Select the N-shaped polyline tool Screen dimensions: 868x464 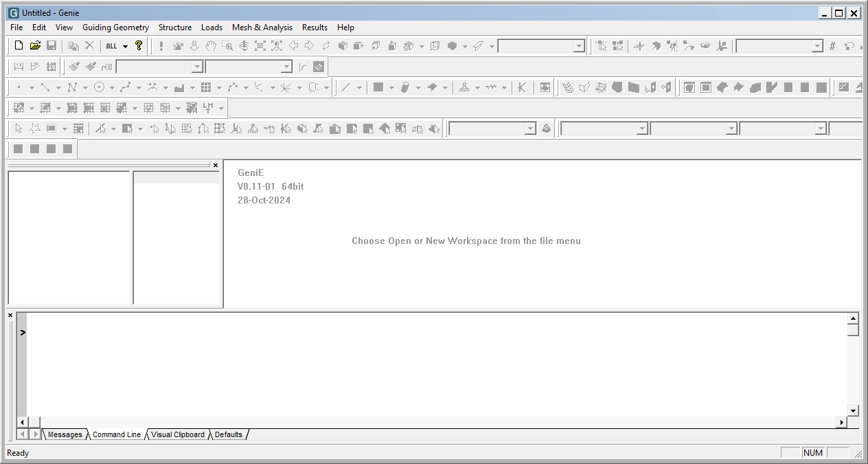72,87
